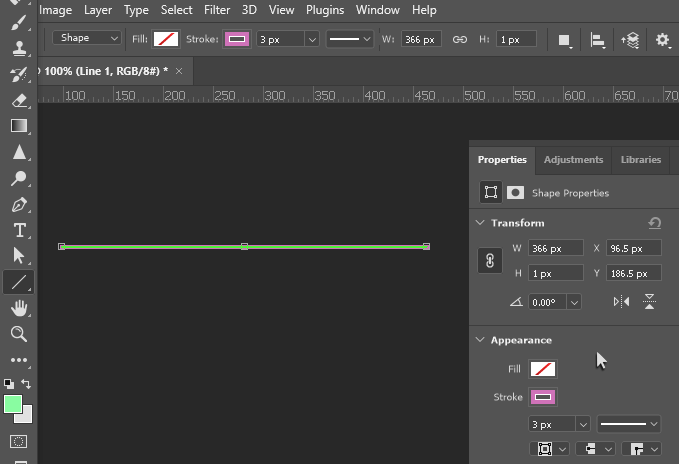Select the Path Selection arrow tool
679x464 pixels.
[19, 256]
